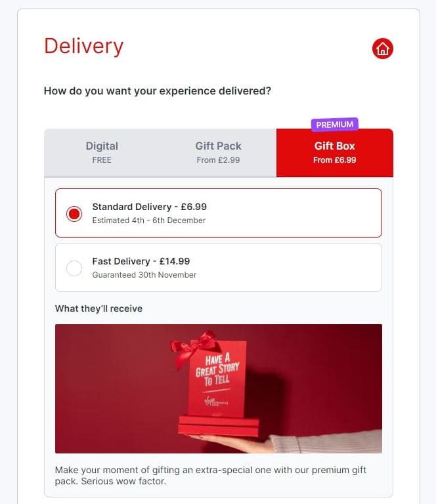This screenshot has width=436, height=504.
Task: Click 'How do you want your experience delivered?'
Action: point(158,91)
